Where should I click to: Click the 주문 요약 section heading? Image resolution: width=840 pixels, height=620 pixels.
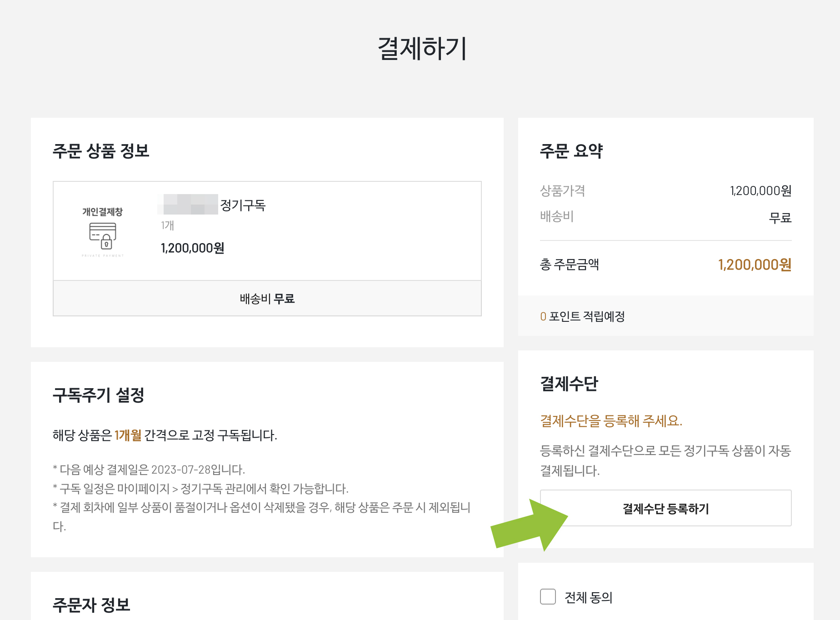[571, 151]
